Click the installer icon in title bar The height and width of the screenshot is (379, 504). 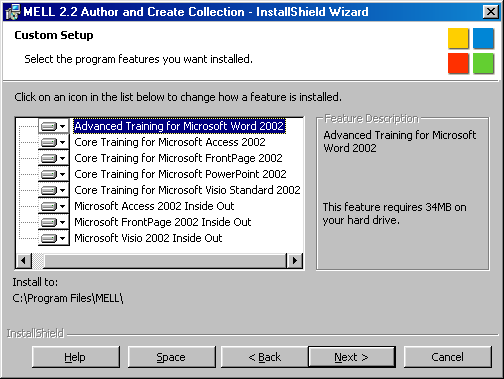click(x=13, y=12)
